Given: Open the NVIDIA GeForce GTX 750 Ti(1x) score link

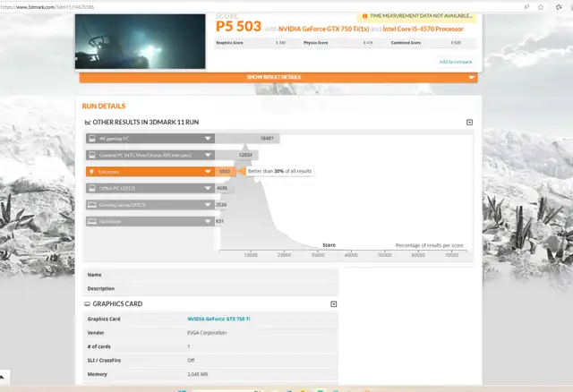Looking at the screenshot, I should tap(324, 29).
